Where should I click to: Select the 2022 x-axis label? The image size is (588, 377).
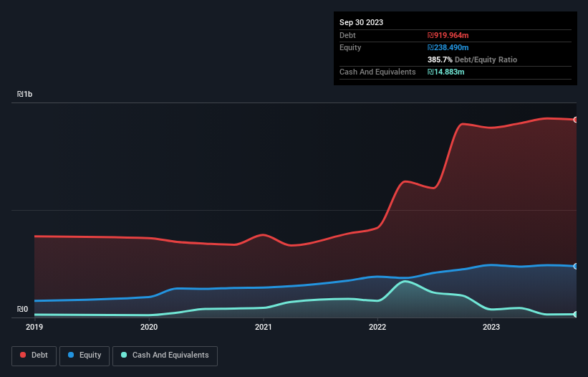[x=377, y=327]
